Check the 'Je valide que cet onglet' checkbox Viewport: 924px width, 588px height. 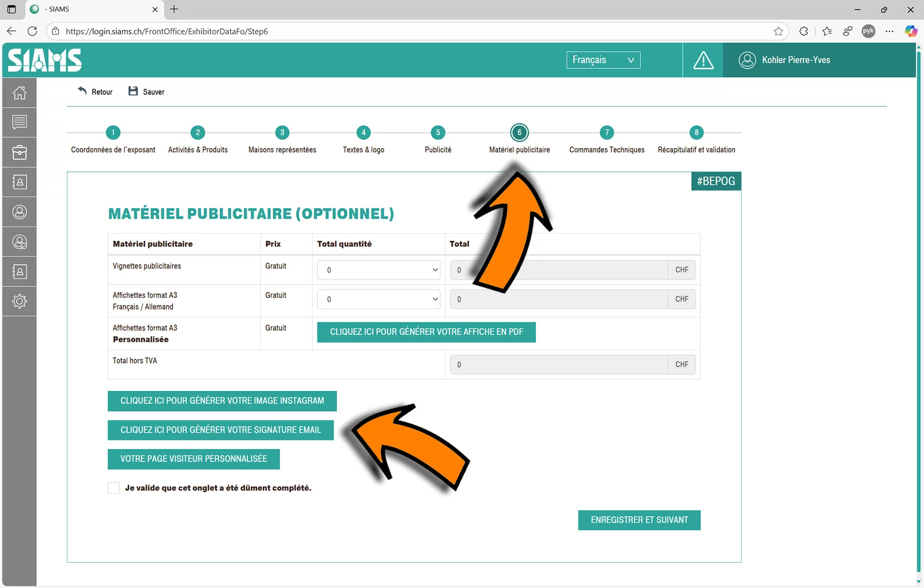point(114,488)
